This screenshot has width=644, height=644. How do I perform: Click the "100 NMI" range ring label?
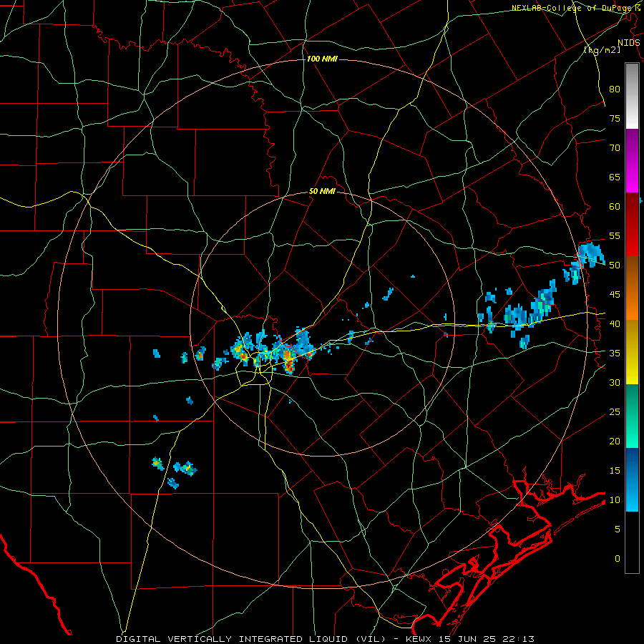(x=322, y=59)
